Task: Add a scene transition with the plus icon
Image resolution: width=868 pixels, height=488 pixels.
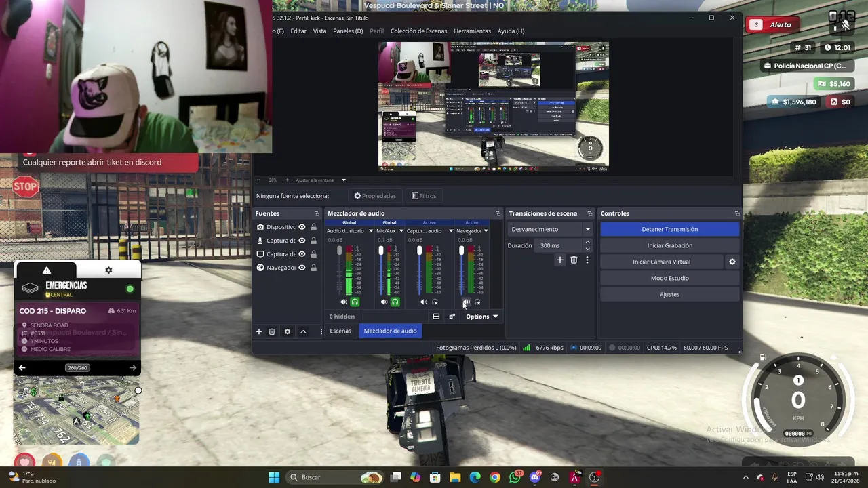Action: [560, 260]
